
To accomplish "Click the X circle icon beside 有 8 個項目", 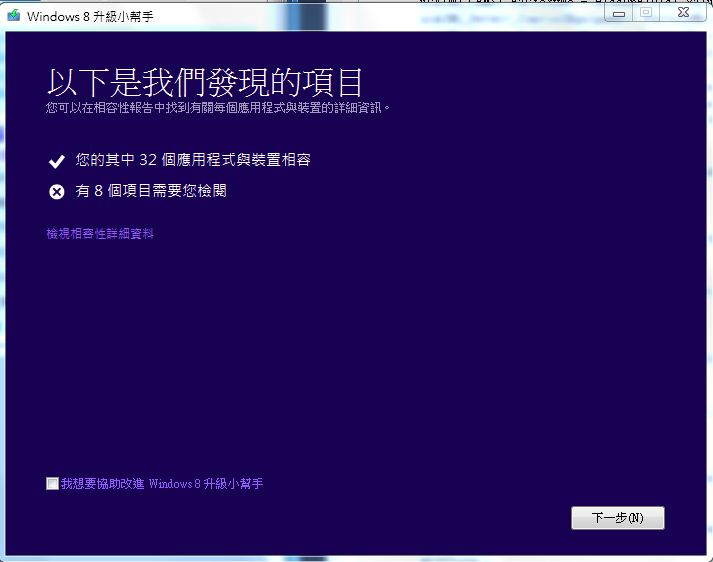I will 57,192.
